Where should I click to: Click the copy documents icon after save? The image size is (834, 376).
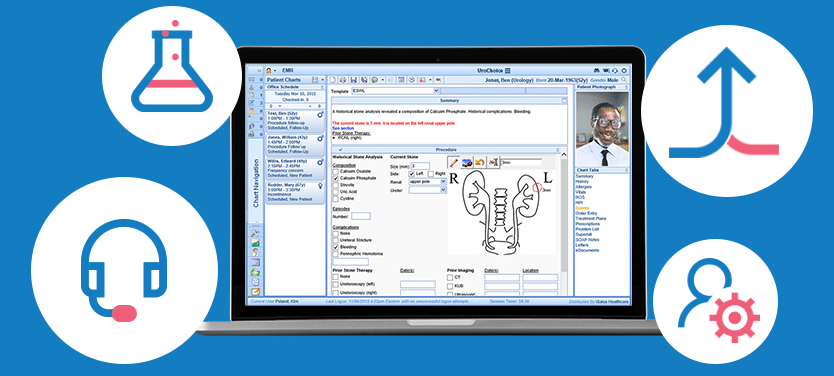(x=364, y=80)
